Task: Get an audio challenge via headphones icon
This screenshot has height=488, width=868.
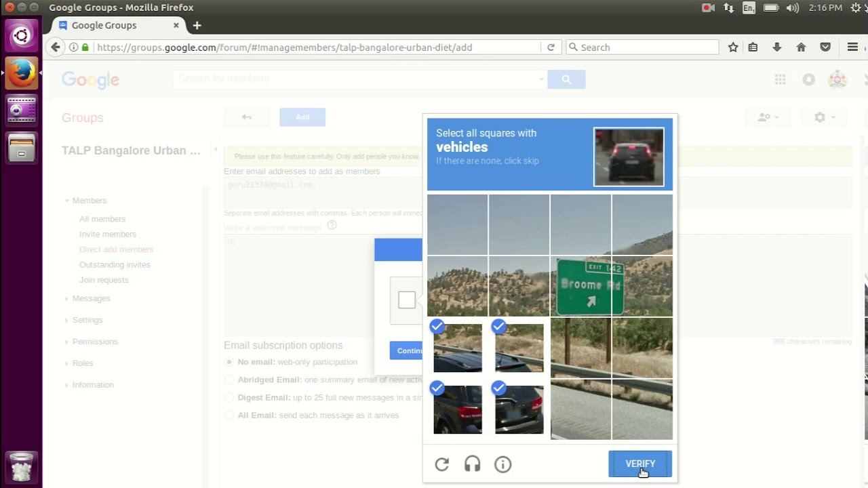Action: (x=473, y=464)
